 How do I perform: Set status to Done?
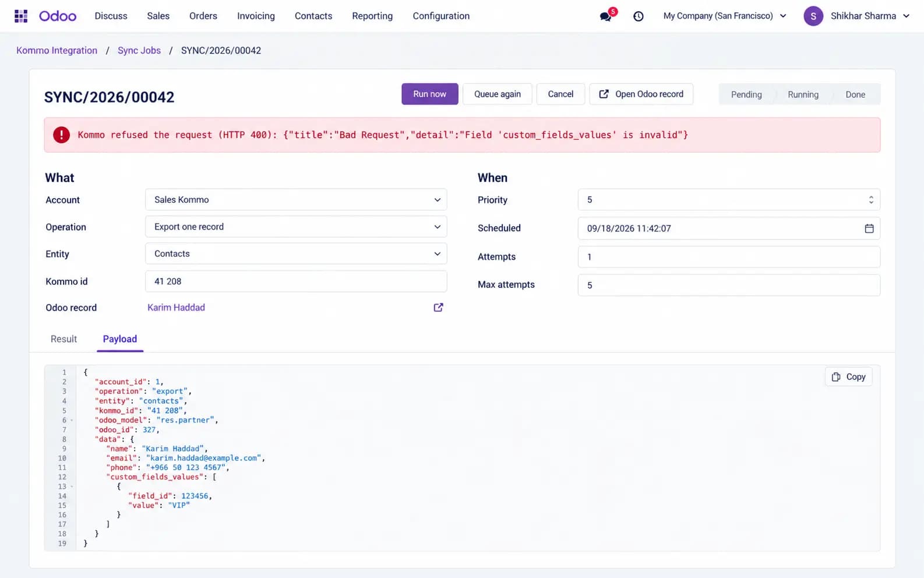pos(855,94)
